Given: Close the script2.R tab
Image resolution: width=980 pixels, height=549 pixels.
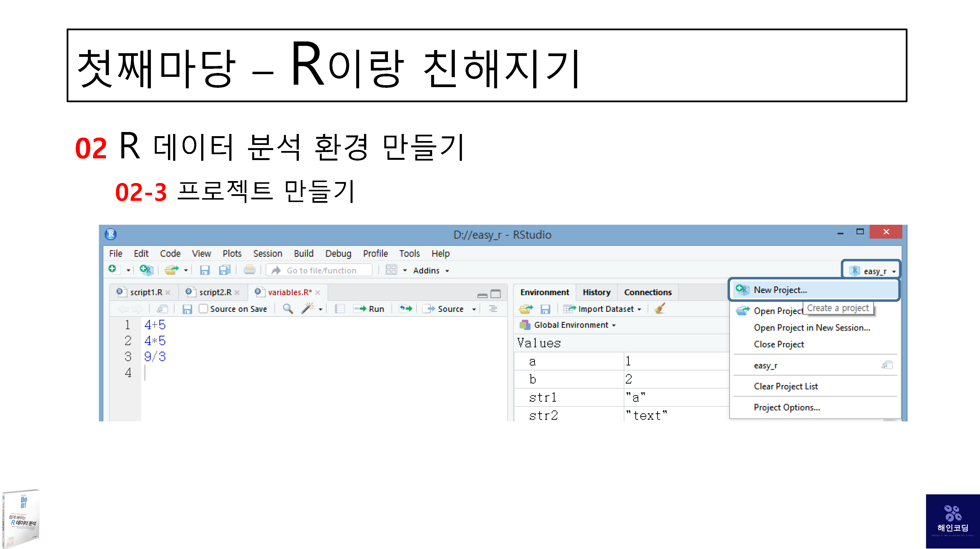Looking at the screenshot, I should point(237,292).
